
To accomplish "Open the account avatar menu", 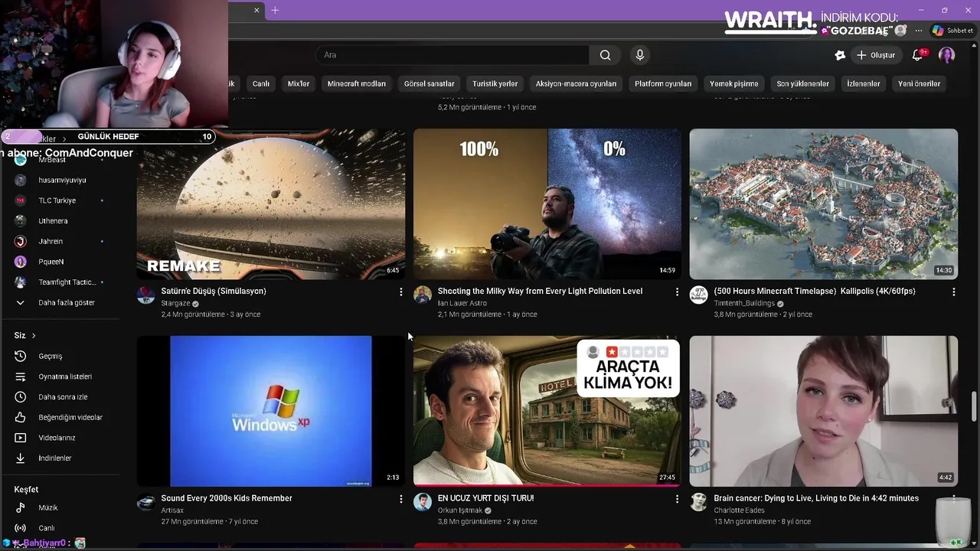I will [947, 55].
